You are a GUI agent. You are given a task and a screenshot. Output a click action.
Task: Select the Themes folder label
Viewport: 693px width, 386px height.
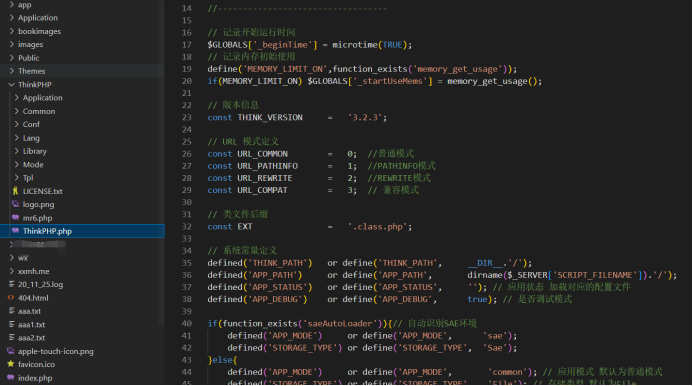tap(31, 71)
